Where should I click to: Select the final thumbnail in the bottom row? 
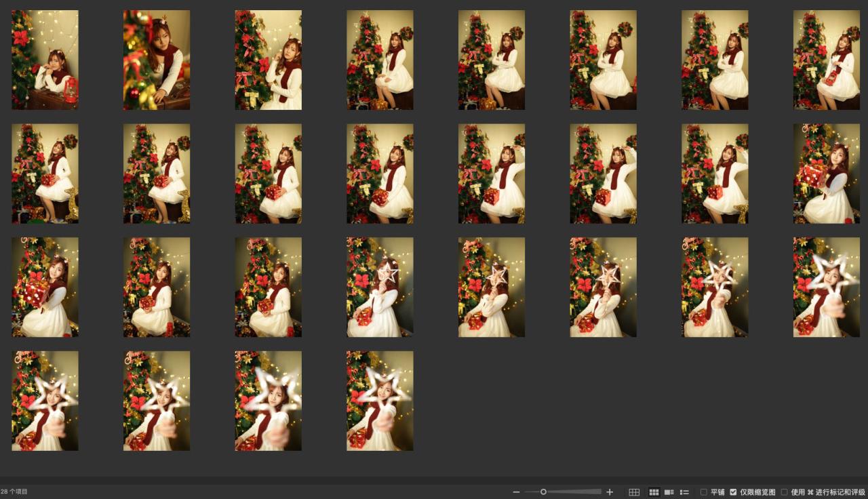[x=380, y=401]
